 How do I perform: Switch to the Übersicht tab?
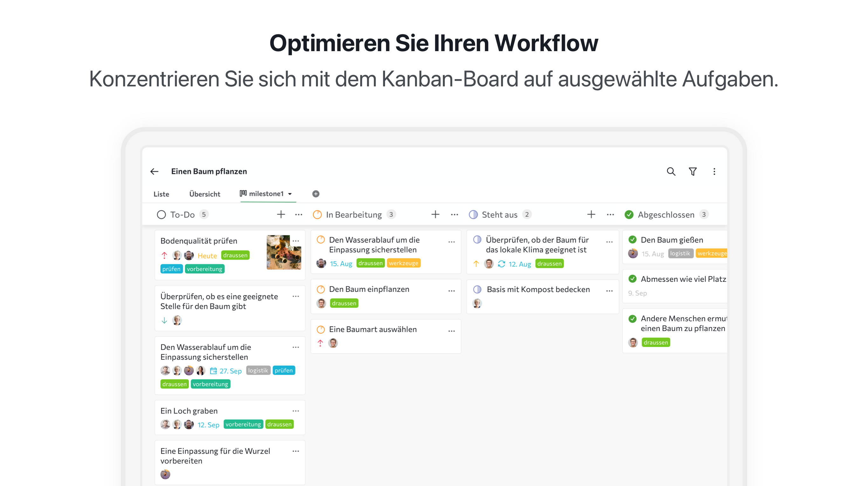coord(204,194)
